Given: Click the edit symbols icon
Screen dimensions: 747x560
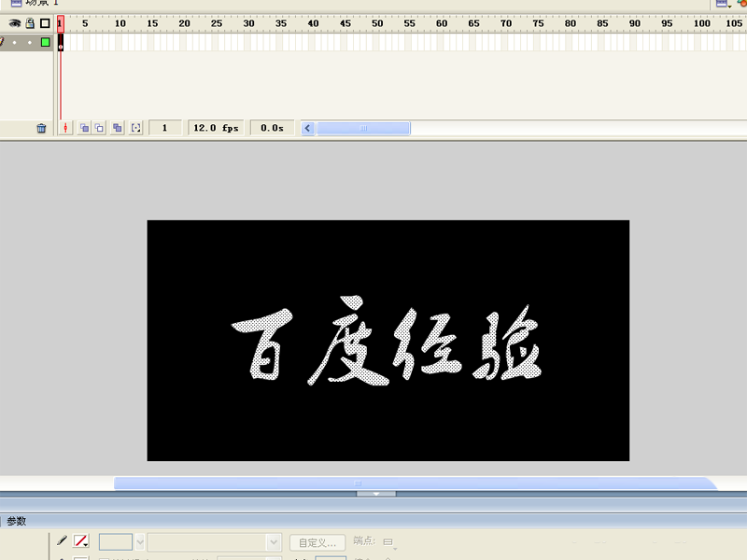Looking at the screenshot, I should (741, 4).
